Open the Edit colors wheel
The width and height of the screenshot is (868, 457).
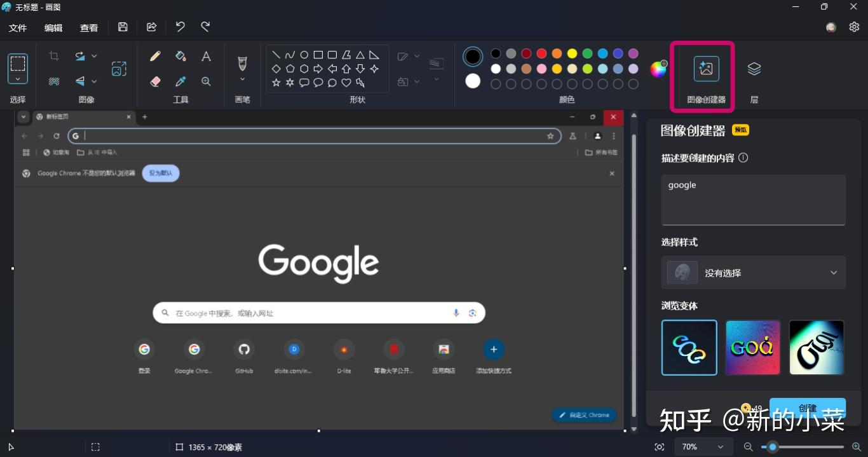658,69
